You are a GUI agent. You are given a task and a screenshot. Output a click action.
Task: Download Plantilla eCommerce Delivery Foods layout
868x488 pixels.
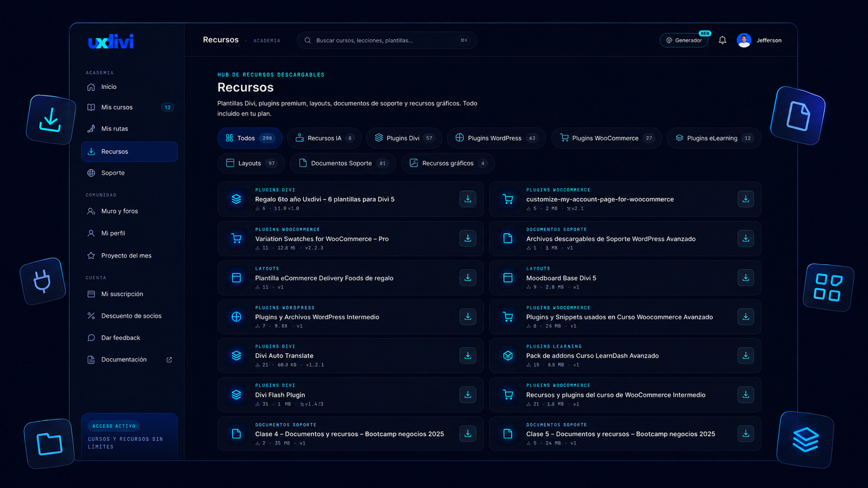pos(468,278)
